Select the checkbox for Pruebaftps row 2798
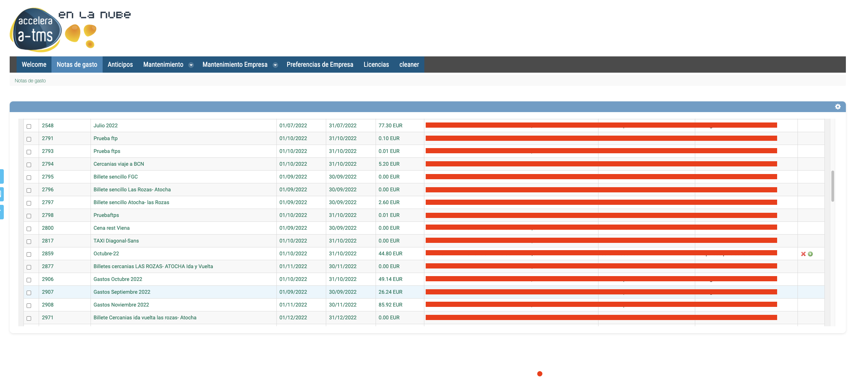Screen dimensions: 868x383 click(x=29, y=216)
